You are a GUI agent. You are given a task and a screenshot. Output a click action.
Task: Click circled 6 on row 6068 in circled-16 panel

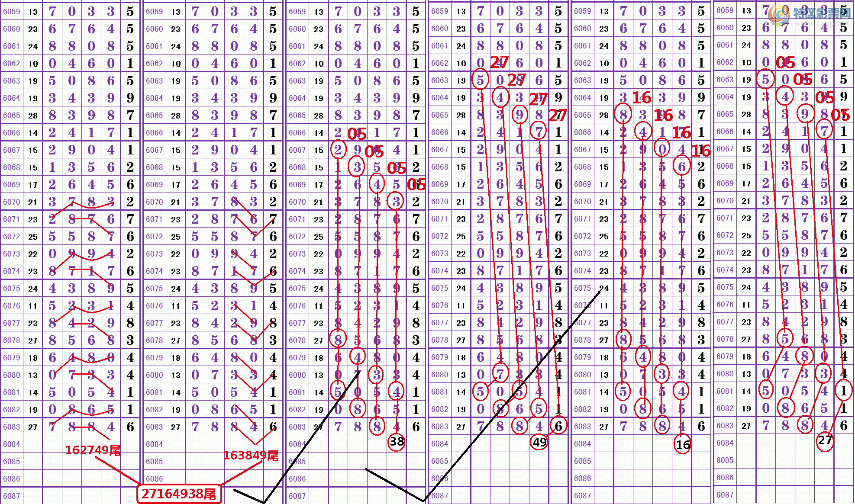pos(682,166)
